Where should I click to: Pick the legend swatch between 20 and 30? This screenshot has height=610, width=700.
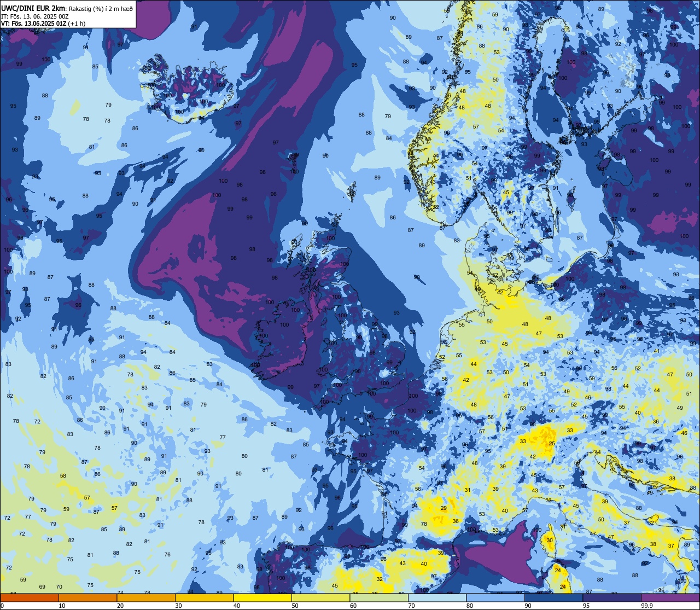pos(146,597)
